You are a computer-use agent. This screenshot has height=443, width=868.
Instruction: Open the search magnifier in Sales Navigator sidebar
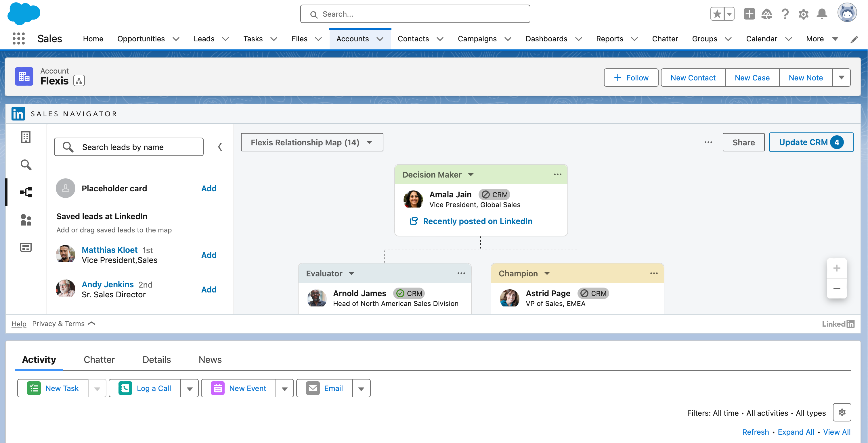(x=26, y=165)
